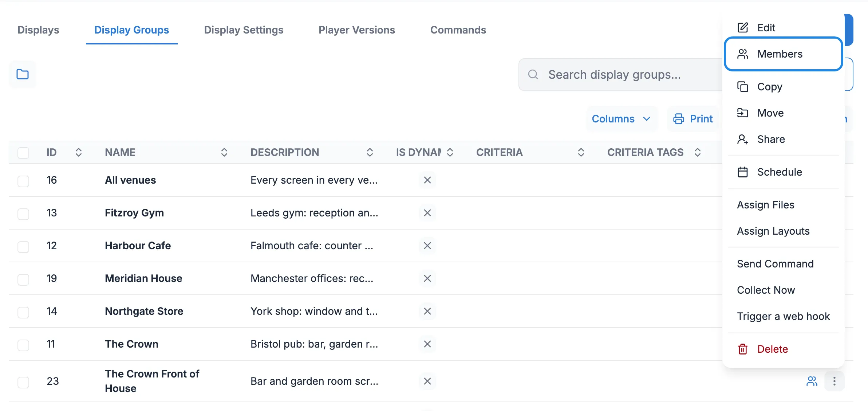Viewport: 868px width, 411px height.
Task: Open the folder browser icon
Action: coord(23,74)
